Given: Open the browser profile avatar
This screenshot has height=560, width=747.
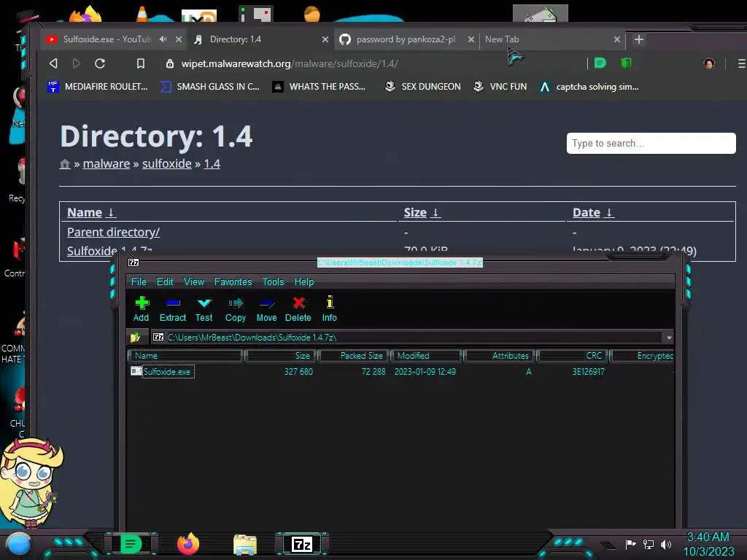Looking at the screenshot, I should (x=709, y=63).
